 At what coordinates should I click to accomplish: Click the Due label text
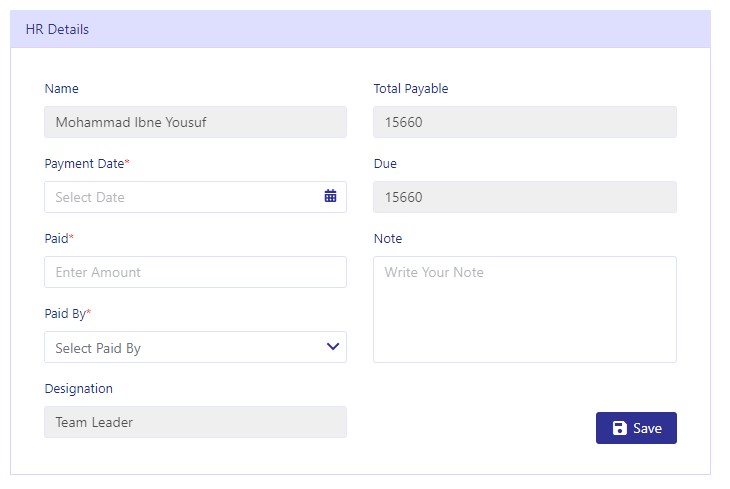385,163
